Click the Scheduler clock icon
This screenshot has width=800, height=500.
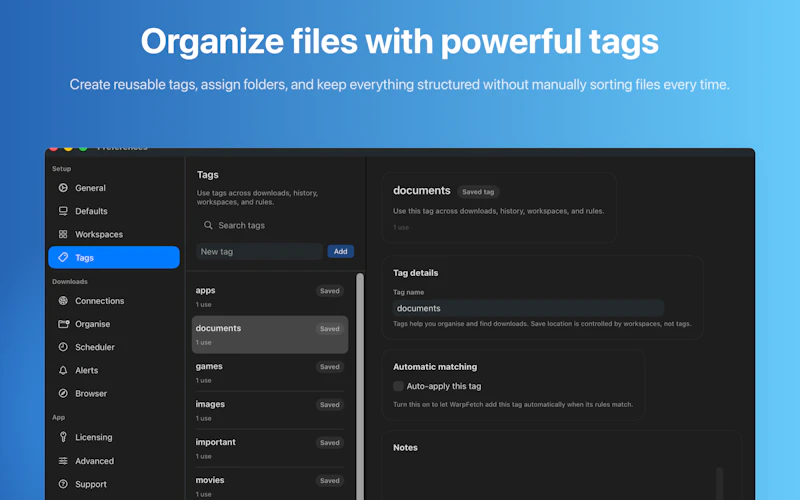63,347
